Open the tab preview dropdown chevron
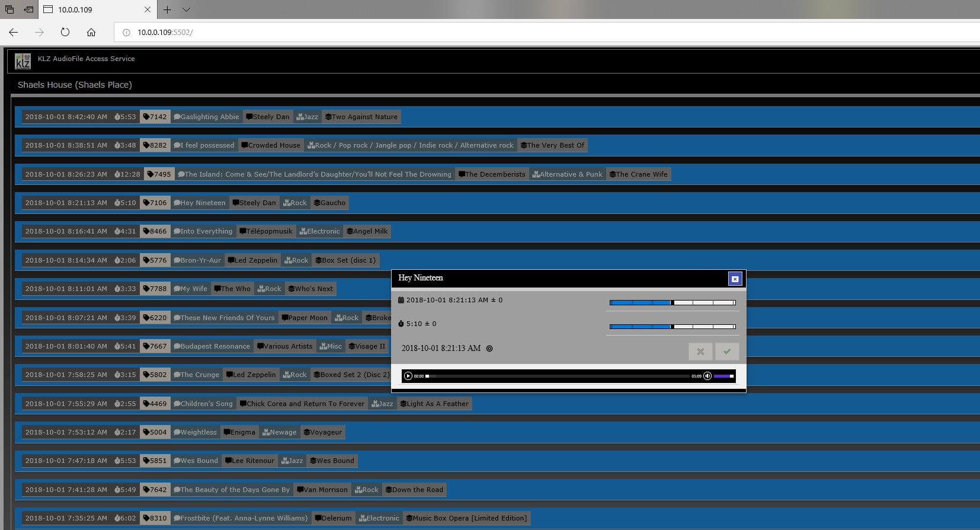The width and height of the screenshot is (980, 530). [x=186, y=9]
